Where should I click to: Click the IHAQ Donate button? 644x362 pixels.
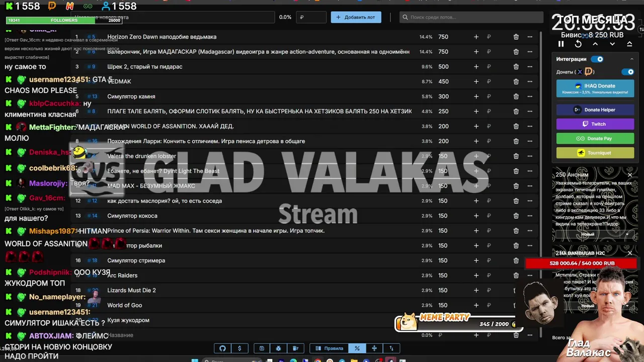tap(595, 88)
